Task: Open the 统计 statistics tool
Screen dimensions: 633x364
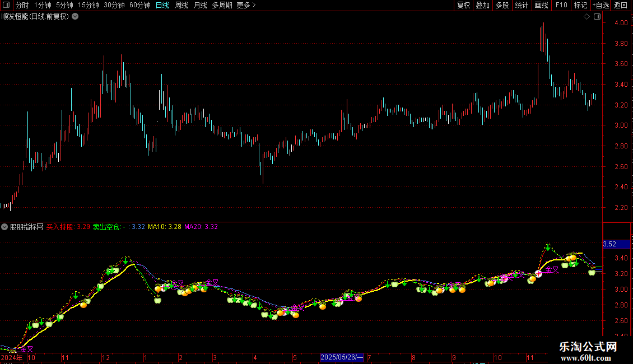Action: 521,5
